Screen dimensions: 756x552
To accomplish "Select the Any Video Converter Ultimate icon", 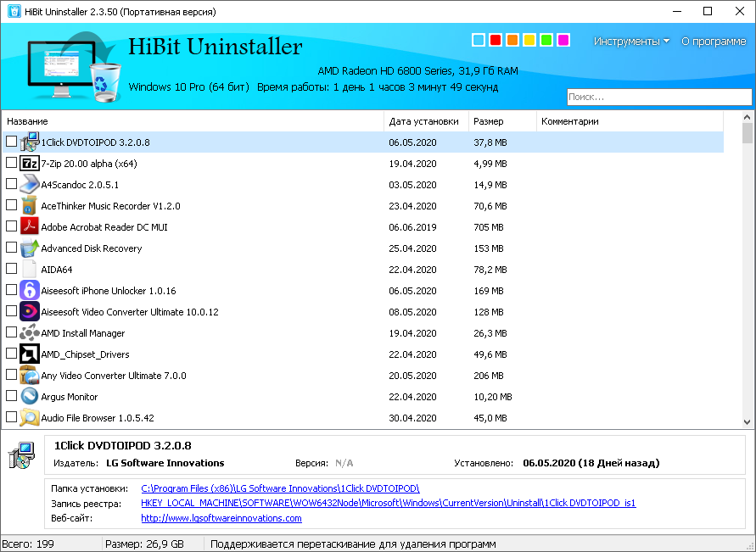I will coord(30,375).
